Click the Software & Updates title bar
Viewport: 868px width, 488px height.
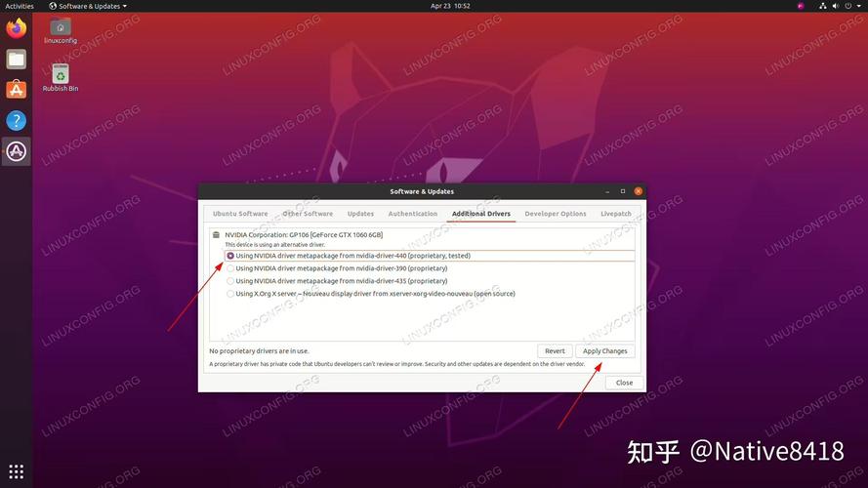point(422,191)
